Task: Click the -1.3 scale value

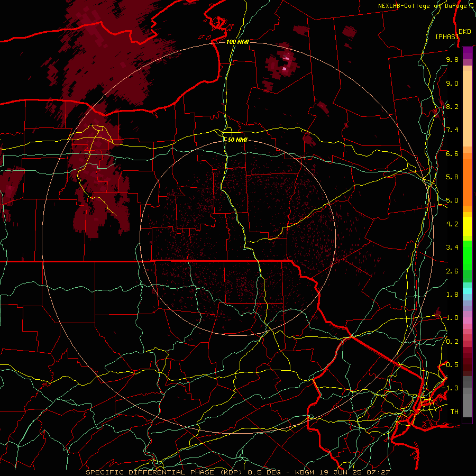Action: [x=451, y=388]
